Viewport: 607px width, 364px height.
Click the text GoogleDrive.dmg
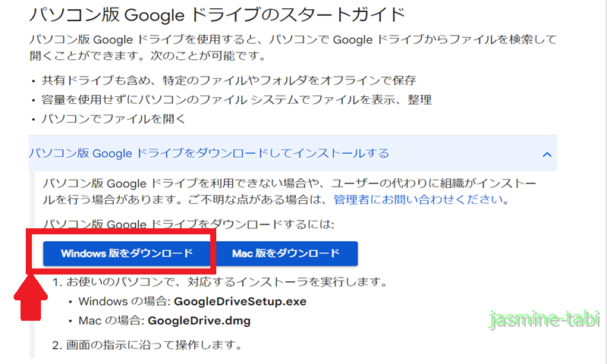click(199, 321)
